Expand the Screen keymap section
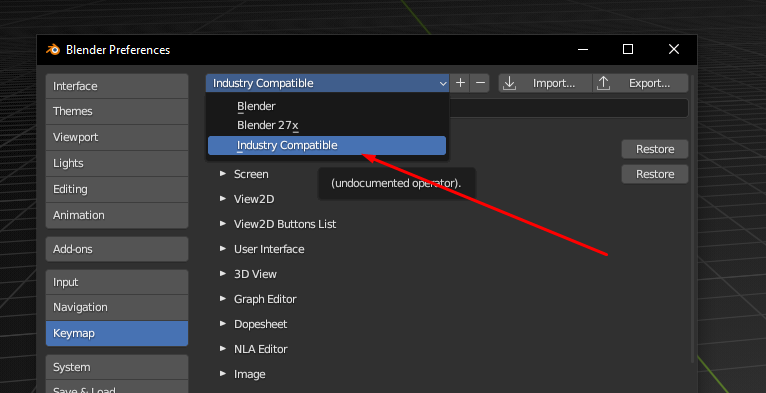The height and width of the screenshot is (393, 766). [223, 174]
